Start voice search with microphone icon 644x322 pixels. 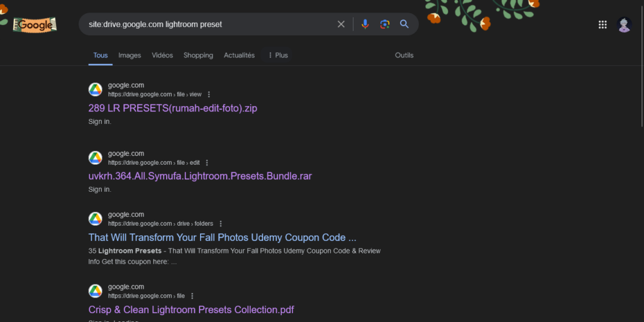[365, 25]
